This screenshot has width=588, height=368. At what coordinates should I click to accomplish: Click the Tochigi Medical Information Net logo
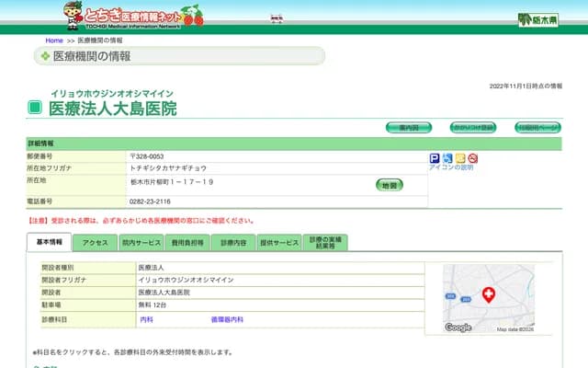pyautogui.click(x=133, y=16)
